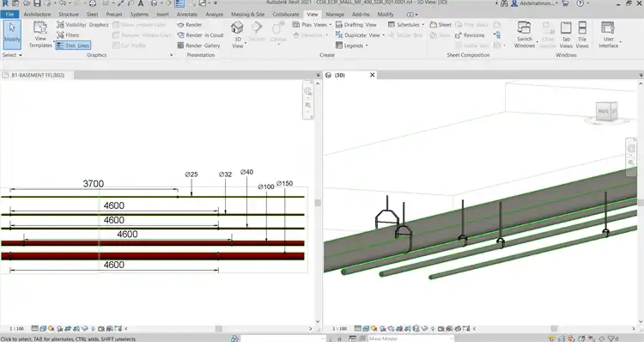Click the Tile Views button
Screen dimensions: 644x342
[x=582, y=34]
